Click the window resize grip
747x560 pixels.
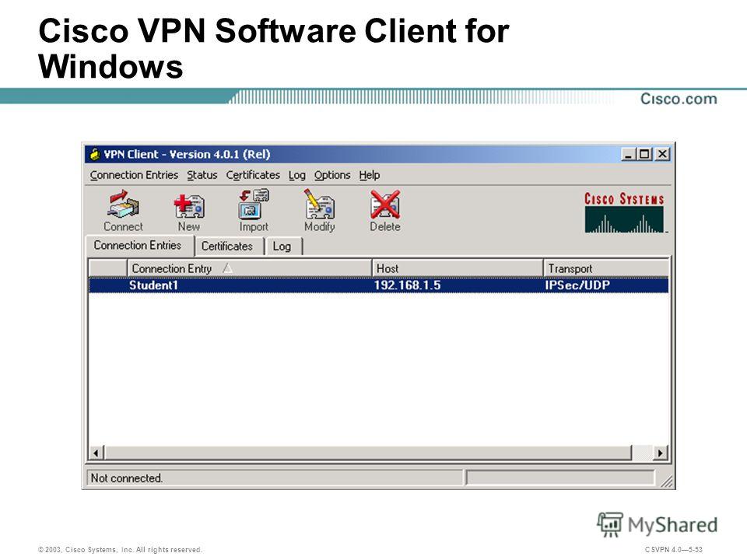667,481
